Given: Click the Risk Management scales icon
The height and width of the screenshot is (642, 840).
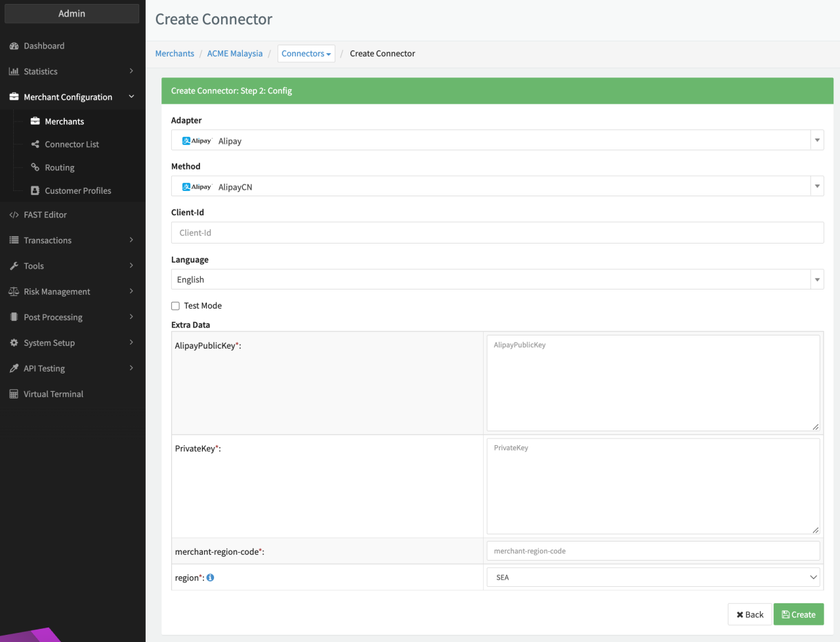Looking at the screenshot, I should tap(14, 291).
